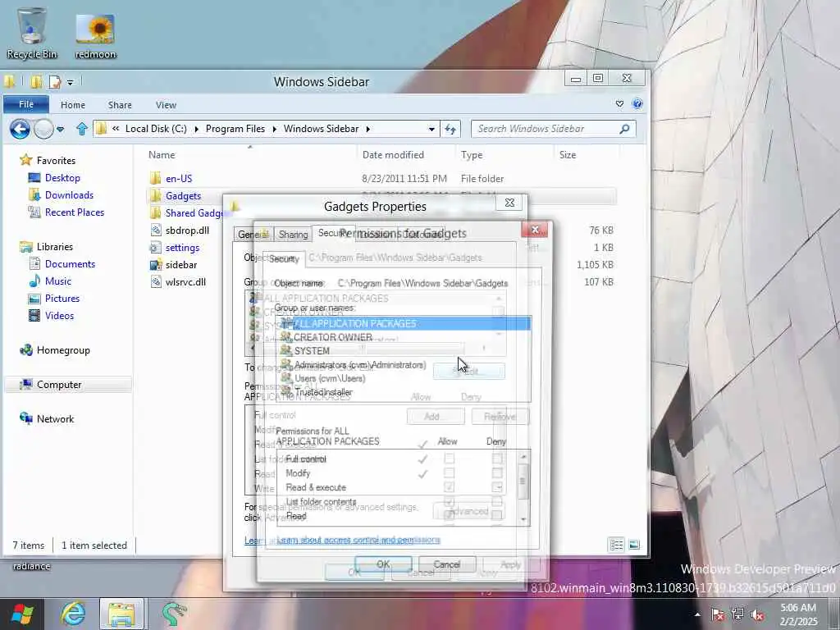Image resolution: width=840 pixels, height=630 pixels.
Task: Select the settings file icon
Action: 155,248
